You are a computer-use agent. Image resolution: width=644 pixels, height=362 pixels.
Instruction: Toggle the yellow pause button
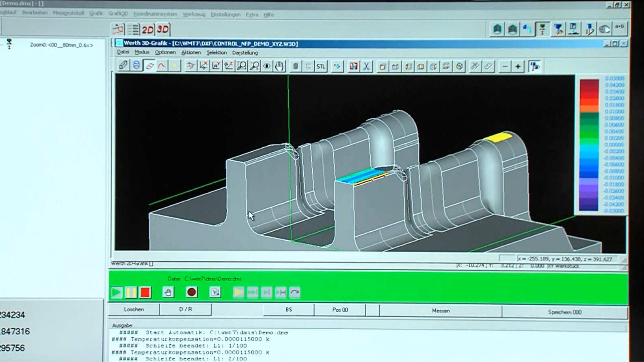[x=131, y=292]
